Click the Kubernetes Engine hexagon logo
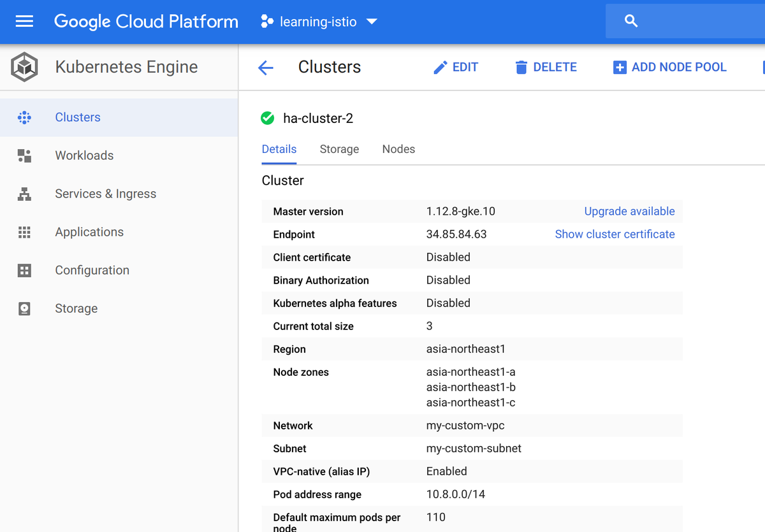The width and height of the screenshot is (765, 532). [25, 67]
